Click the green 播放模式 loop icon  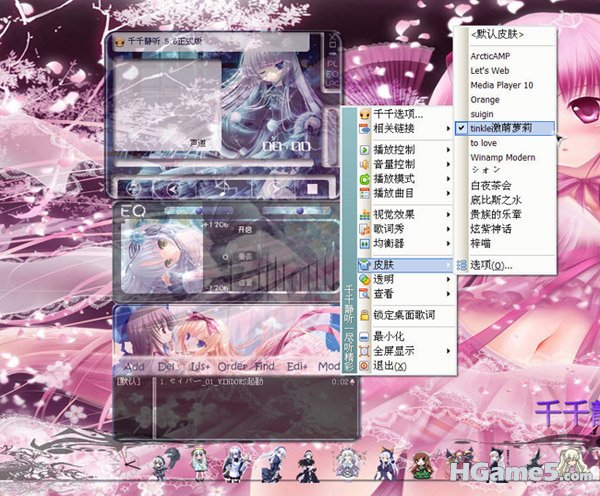(x=365, y=179)
